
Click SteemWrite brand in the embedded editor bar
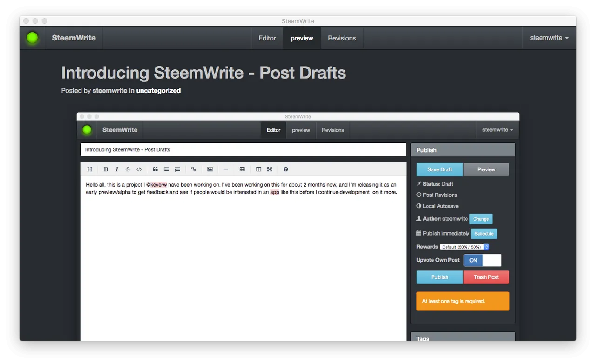(120, 130)
